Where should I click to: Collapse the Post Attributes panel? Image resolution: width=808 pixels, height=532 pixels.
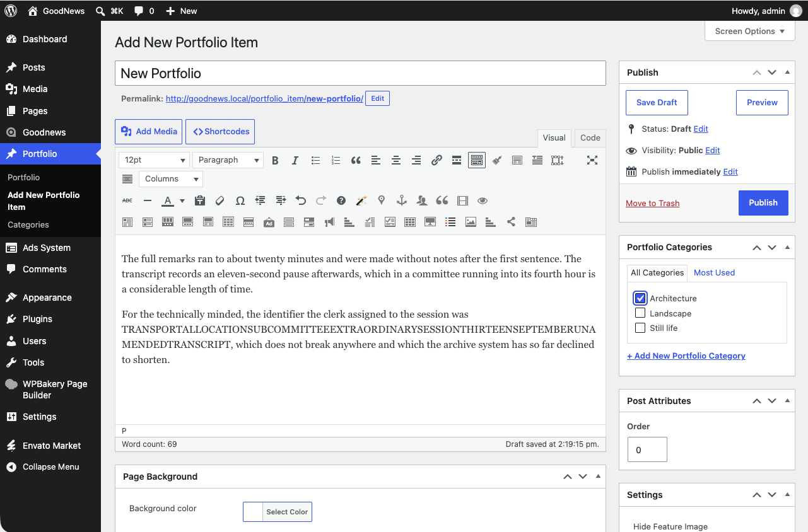click(x=787, y=401)
